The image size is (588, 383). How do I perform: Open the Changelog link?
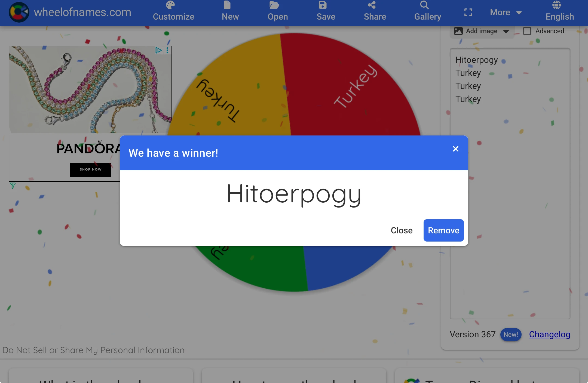point(549,334)
